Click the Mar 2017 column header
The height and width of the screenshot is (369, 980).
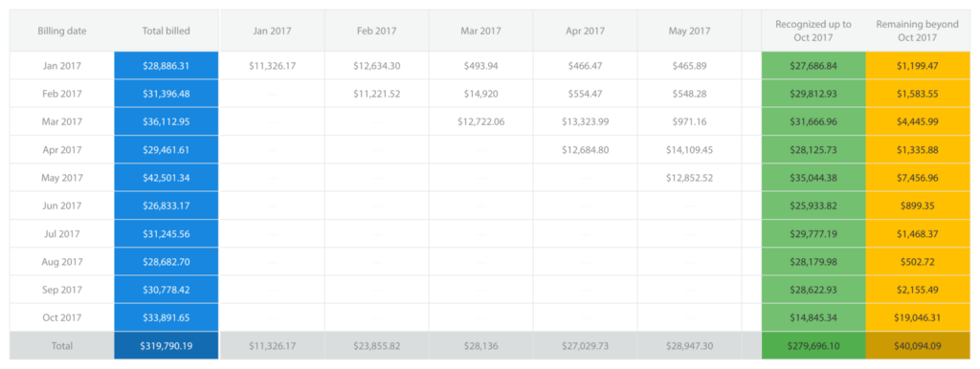(x=480, y=31)
